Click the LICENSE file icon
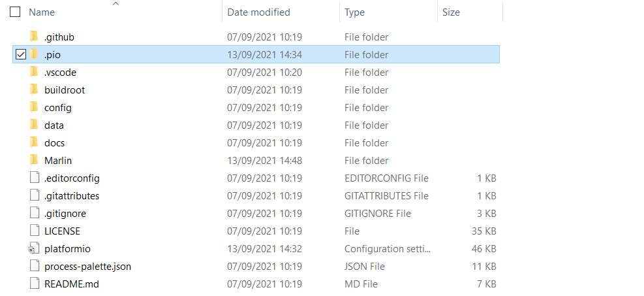Screen dimensions: 644x296 34,231
